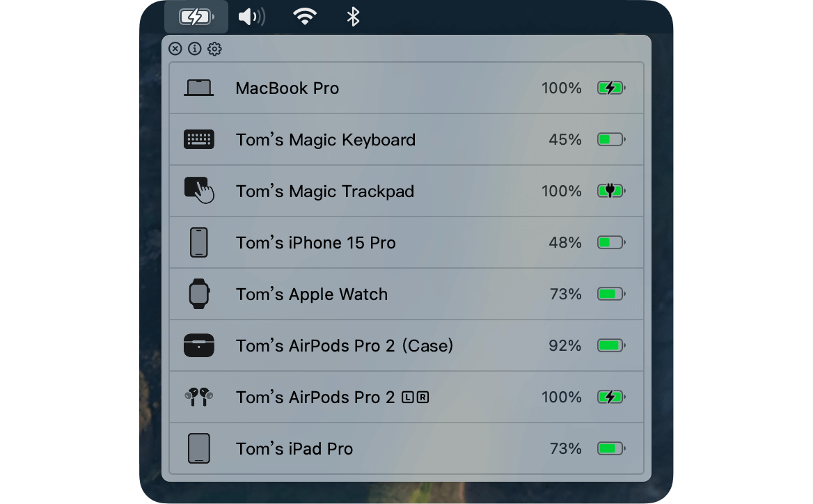Screen dimensions: 813x504
Task: Click the 73% Apple Watch percentage
Action: click(566, 294)
